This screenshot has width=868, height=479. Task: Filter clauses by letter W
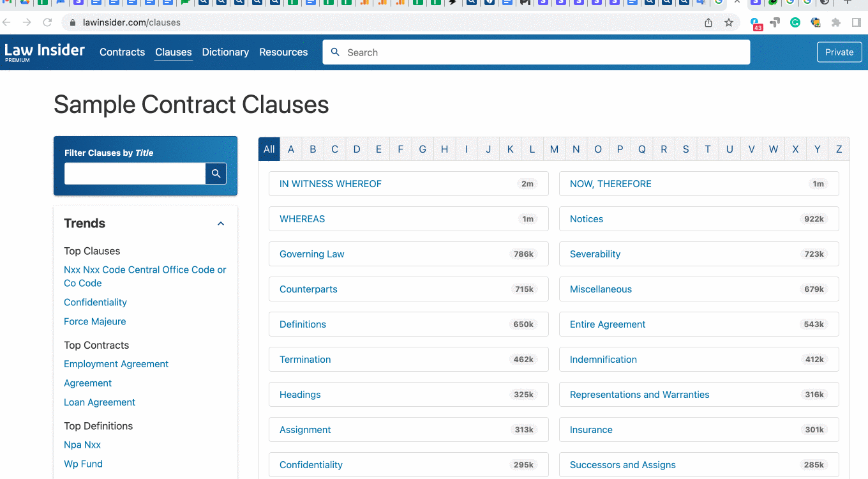point(774,149)
